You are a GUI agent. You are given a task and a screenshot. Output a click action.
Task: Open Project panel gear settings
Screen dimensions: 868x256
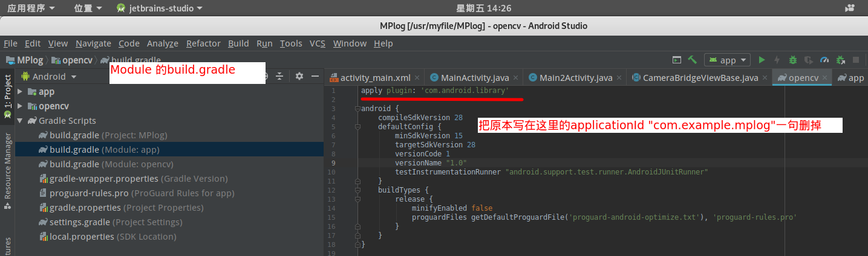point(299,77)
